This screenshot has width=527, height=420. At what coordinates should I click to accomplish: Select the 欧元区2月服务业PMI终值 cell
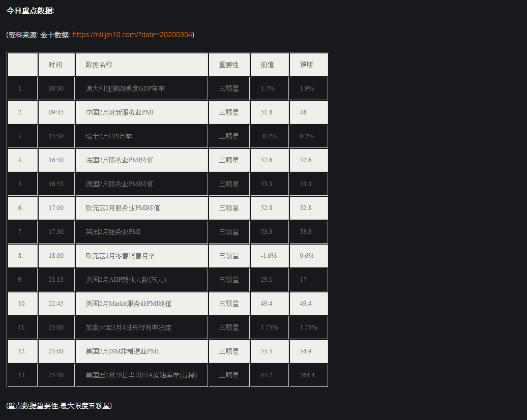coord(142,207)
